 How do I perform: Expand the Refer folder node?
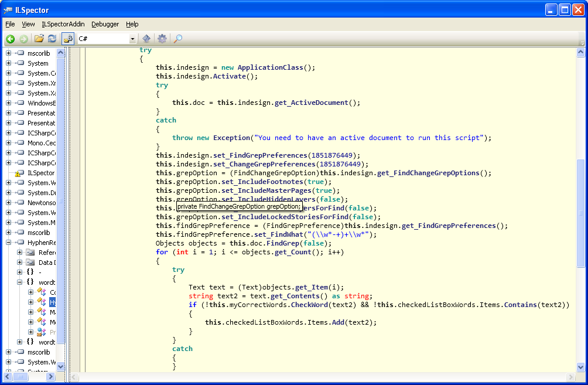tap(19, 253)
